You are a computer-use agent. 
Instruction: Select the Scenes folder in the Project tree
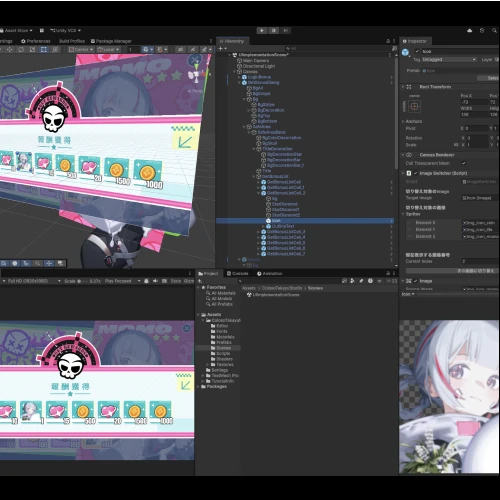pos(220,348)
